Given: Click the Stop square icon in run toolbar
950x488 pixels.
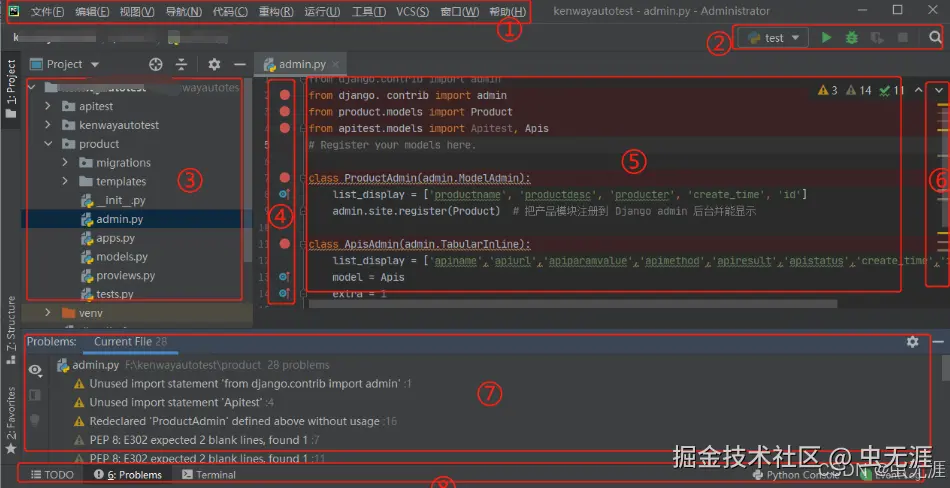Looking at the screenshot, I should (x=903, y=38).
